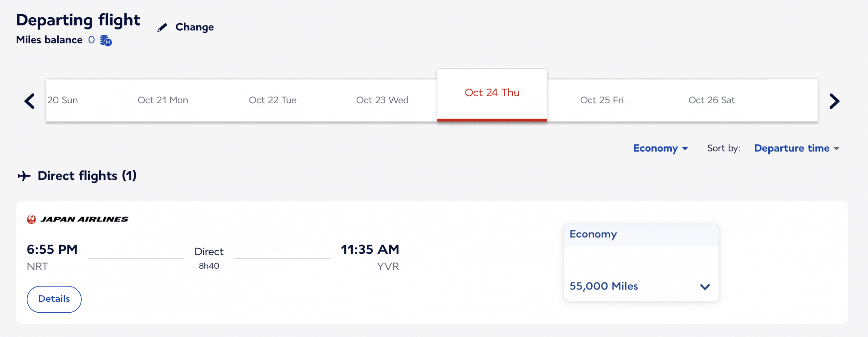This screenshot has height=337, width=868.
Task: Select the Economy fare card header
Action: point(641,235)
